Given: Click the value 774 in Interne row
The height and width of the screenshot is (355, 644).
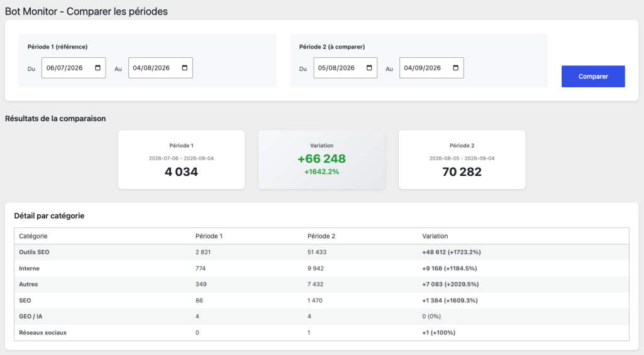Looking at the screenshot, I should (x=201, y=268).
